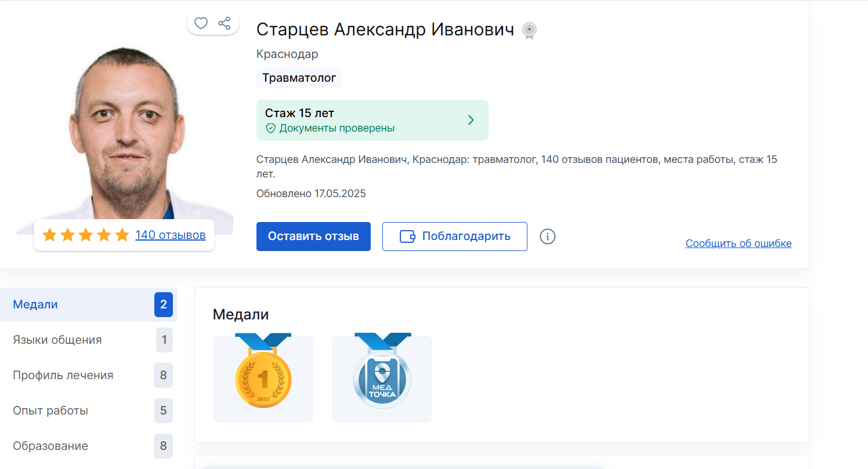Expand the Стаж 15 лет details via chevron
868x469 pixels.
471,120
